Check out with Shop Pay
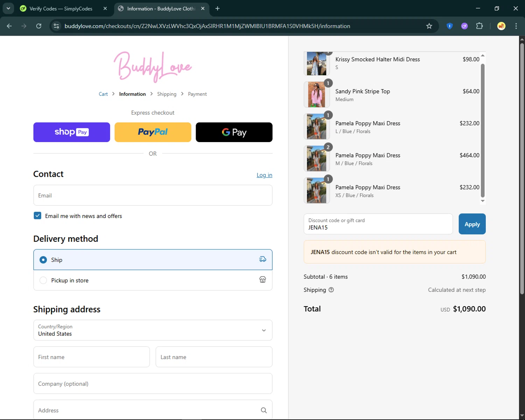525x420 pixels. tap(72, 132)
